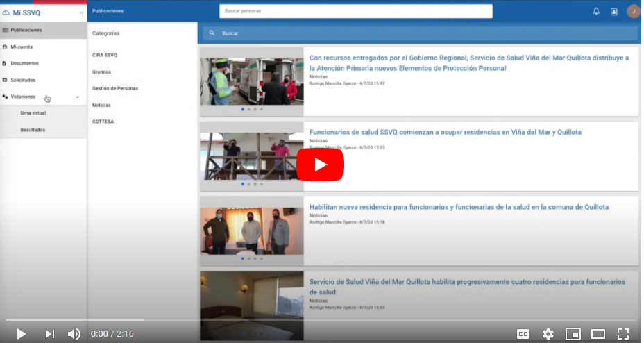The image size is (644, 343).
Task: Select fourth carousel dot under three men photo
Action: click(x=261, y=259)
